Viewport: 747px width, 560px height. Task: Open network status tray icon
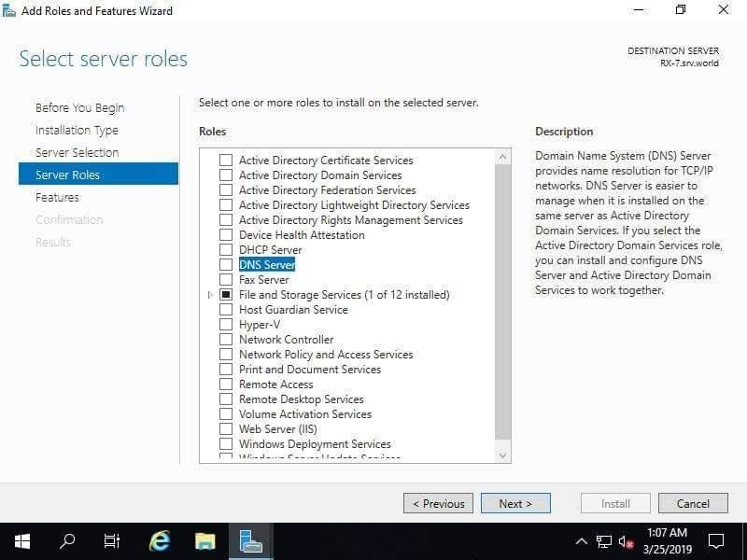coord(603,541)
